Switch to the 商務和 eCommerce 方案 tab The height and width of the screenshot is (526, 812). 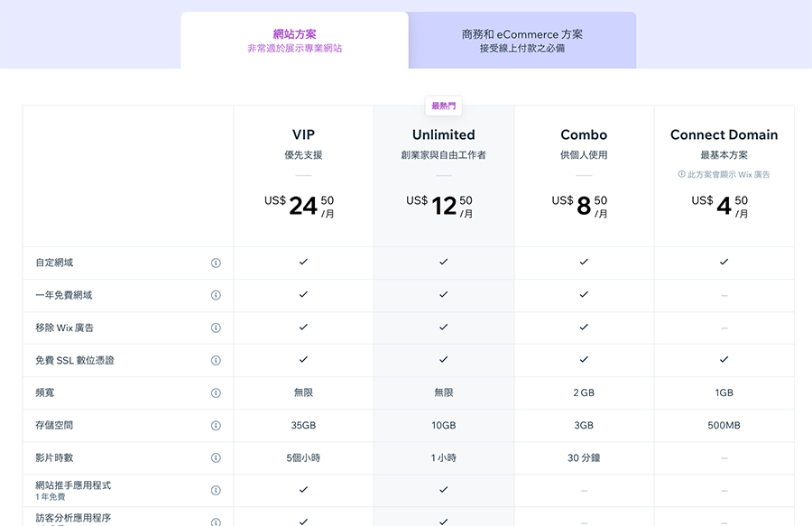[x=521, y=40]
